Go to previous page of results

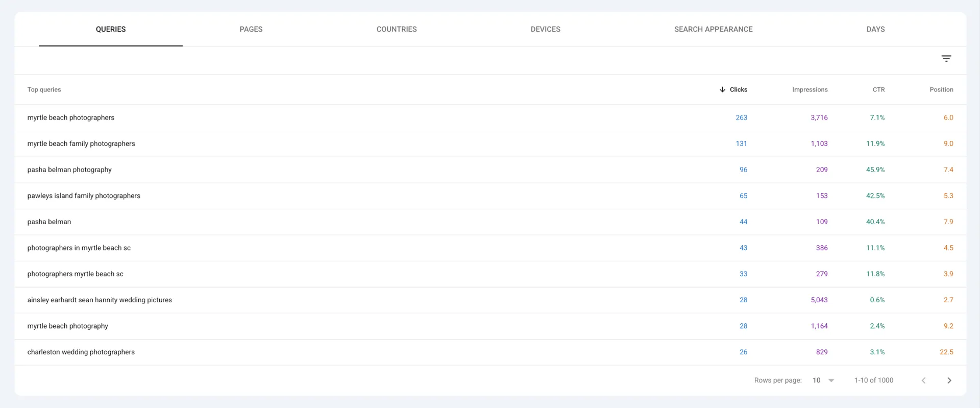click(923, 380)
